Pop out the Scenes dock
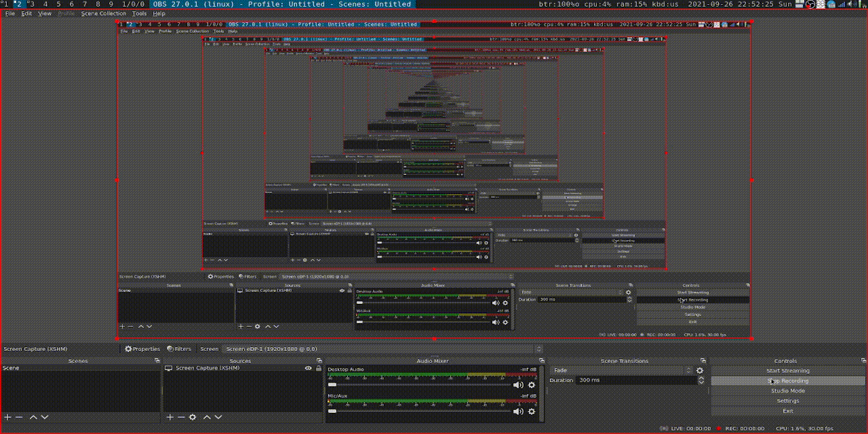The width and height of the screenshot is (868, 434). point(156,361)
